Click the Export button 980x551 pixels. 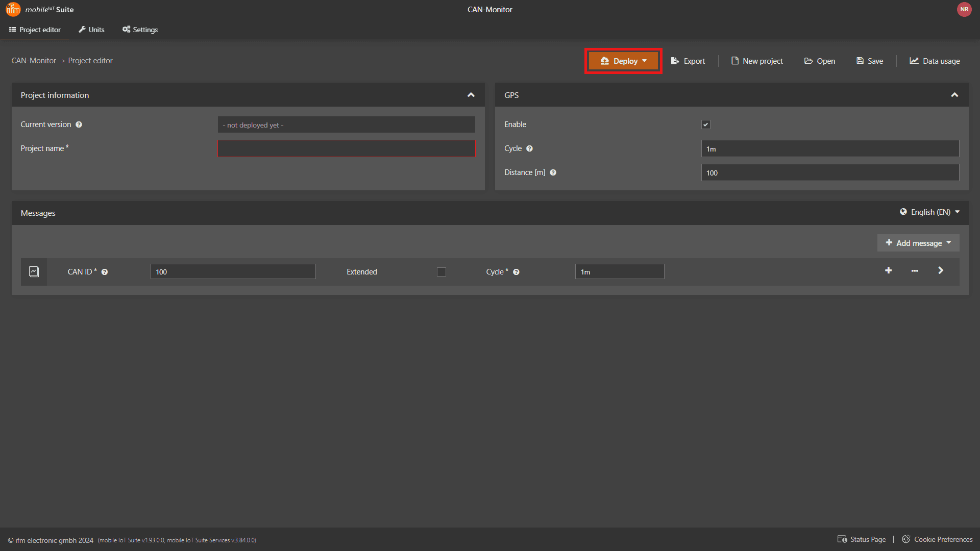click(x=688, y=61)
